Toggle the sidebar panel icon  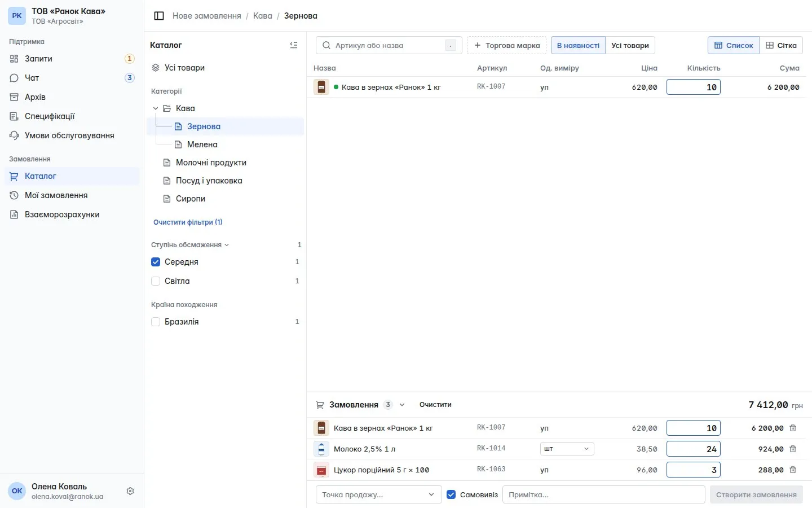(159, 16)
